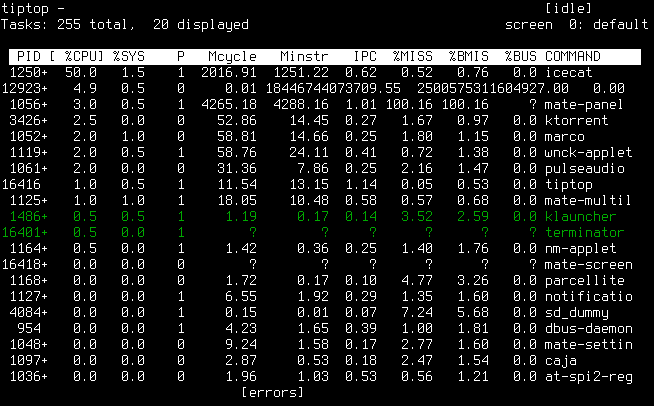654x406 pixels.
Task: Click the nm-applet command
Action: pos(581,249)
